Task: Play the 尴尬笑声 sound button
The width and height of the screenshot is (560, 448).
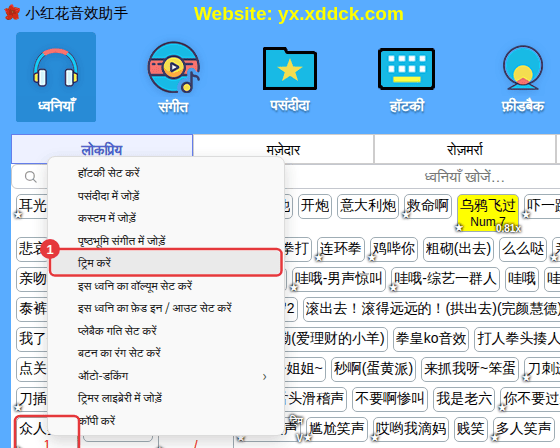Action: click(337, 429)
